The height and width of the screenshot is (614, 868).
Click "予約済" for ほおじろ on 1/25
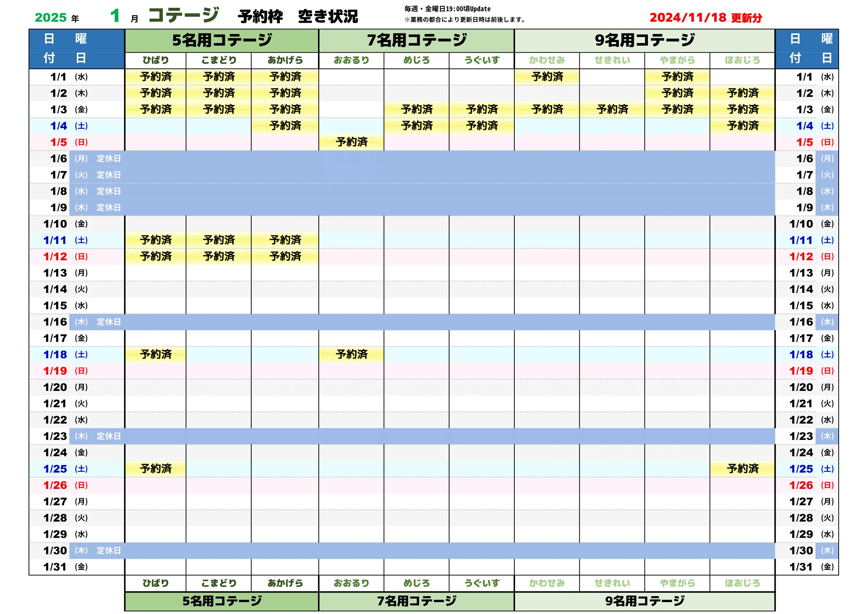click(743, 469)
